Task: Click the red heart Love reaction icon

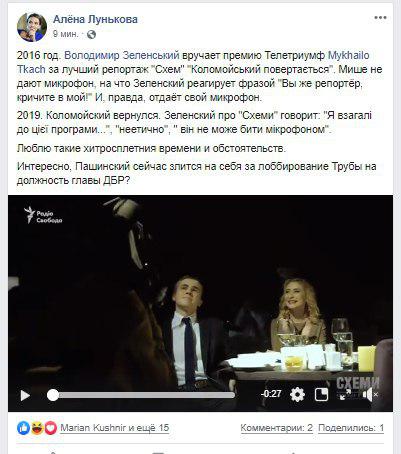Action: [51, 428]
